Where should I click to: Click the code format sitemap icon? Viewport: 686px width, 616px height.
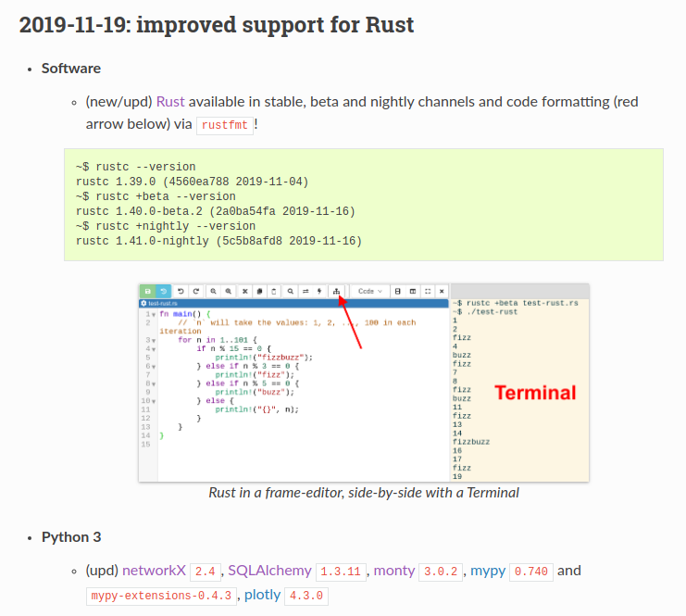click(x=336, y=291)
